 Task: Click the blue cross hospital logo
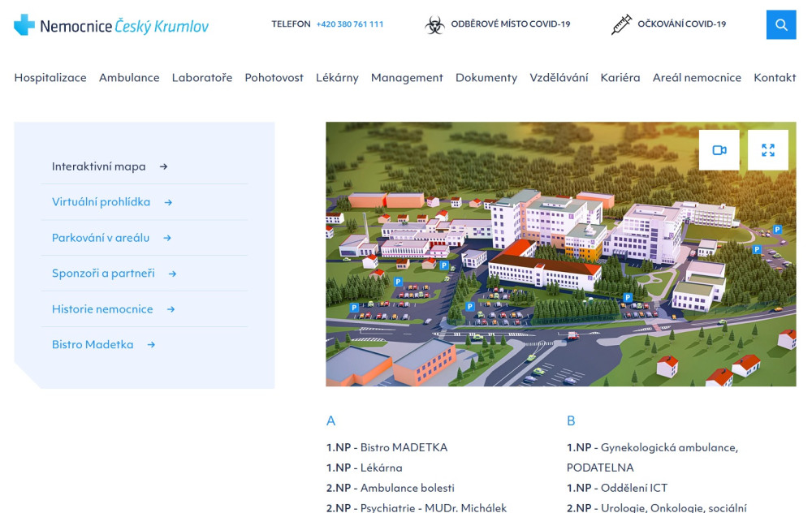(24, 24)
